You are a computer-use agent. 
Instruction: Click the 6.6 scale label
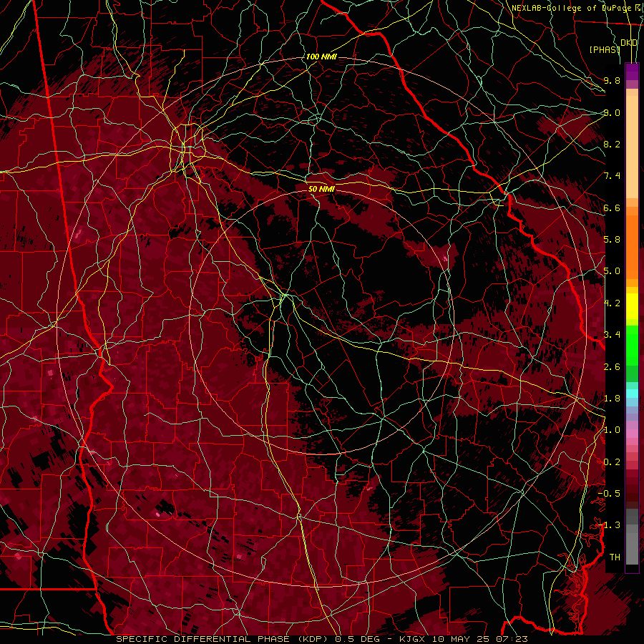[x=612, y=208]
